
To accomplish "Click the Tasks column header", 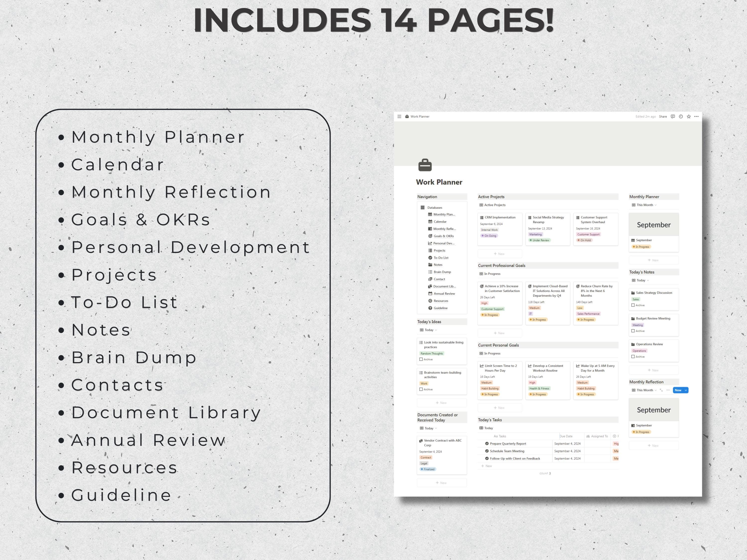I will pos(500,436).
